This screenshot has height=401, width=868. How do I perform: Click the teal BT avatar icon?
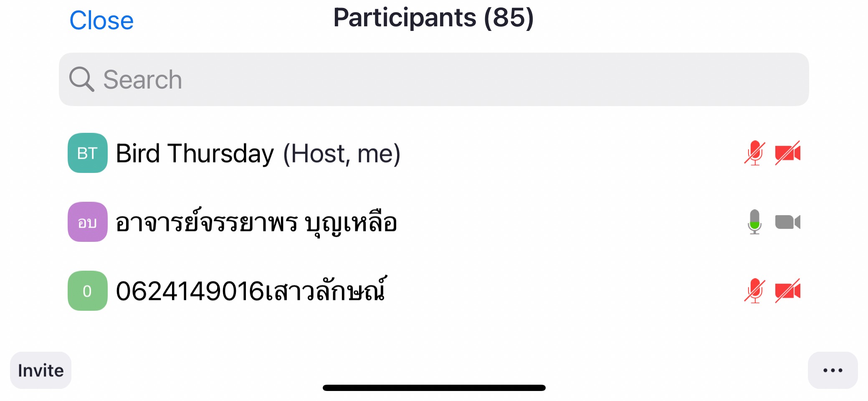88,153
